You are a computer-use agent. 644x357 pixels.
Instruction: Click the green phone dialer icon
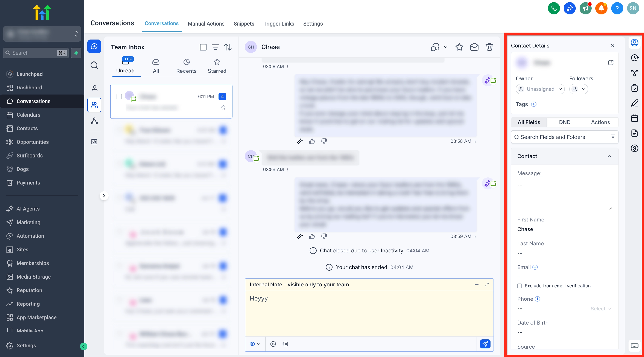pos(553,9)
